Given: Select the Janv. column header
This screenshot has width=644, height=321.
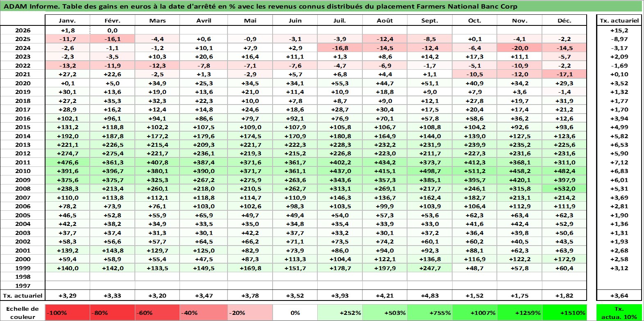Looking at the screenshot, I should (68, 20).
